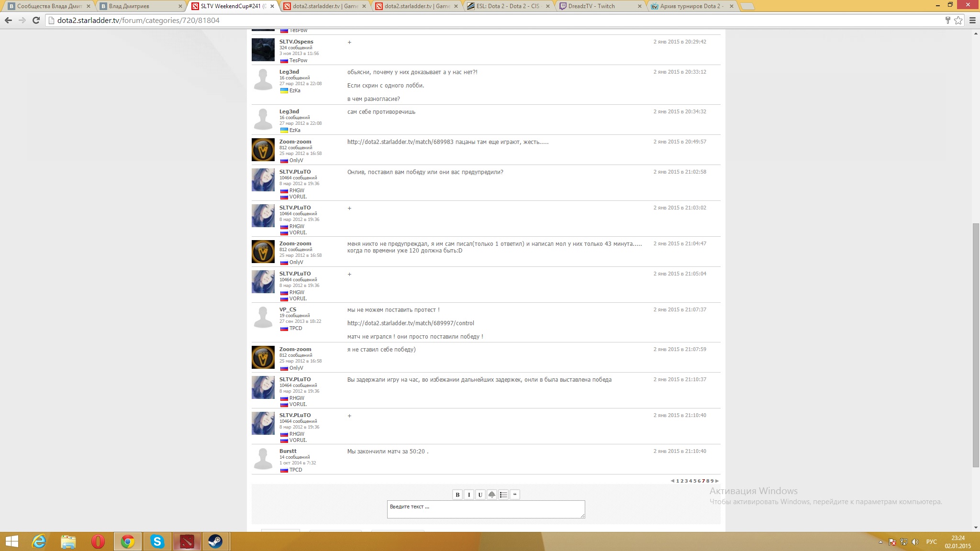
Task: Click the insert image tree icon
Action: [492, 495]
